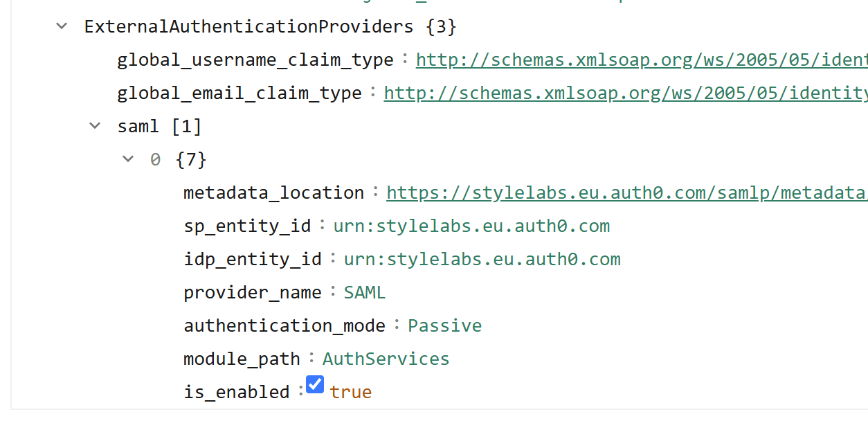Image resolution: width=868 pixels, height=421 pixels.
Task: Uncheck the is_enabled checkbox
Action: 315,384
